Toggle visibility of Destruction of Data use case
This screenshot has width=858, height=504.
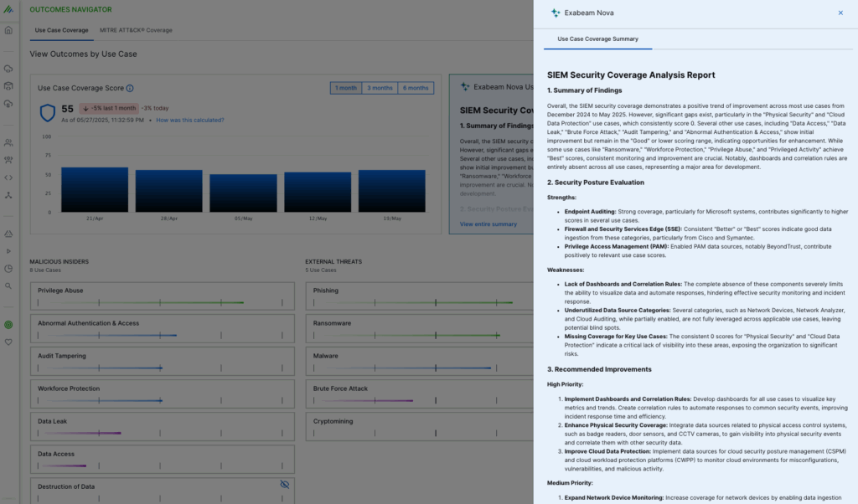pyautogui.click(x=284, y=484)
